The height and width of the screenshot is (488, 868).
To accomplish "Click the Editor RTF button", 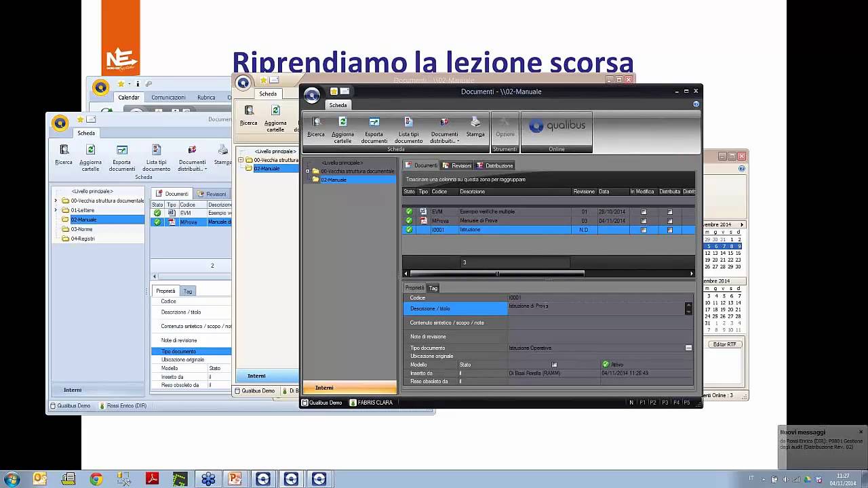I will 724,344.
